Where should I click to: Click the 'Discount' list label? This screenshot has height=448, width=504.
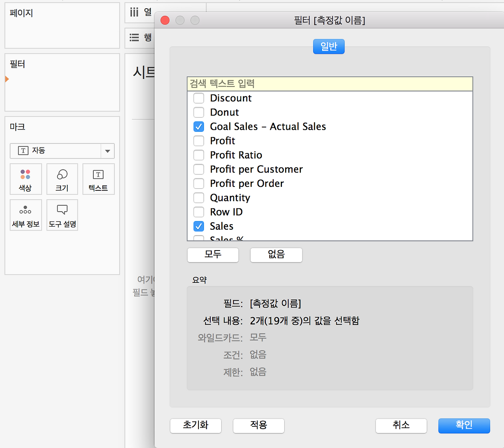pyautogui.click(x=231, y=98)
